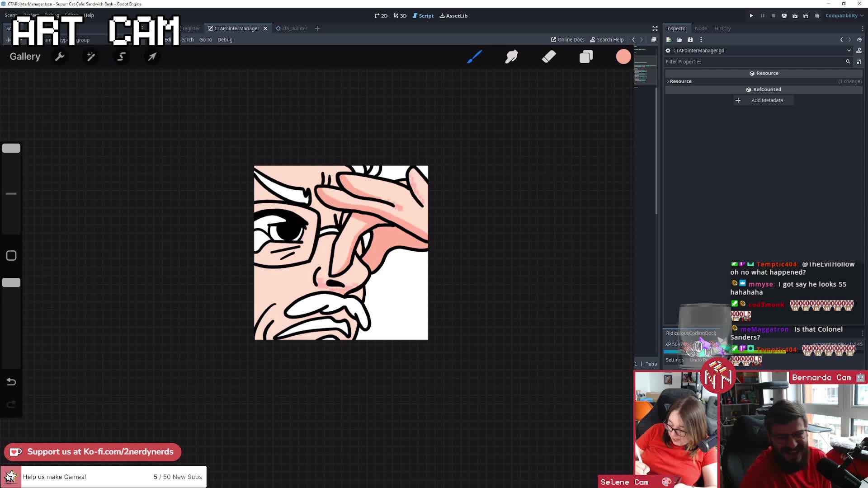868x488 pixels.
Task: Switch to the Script workspace
Action: (423, 16)
